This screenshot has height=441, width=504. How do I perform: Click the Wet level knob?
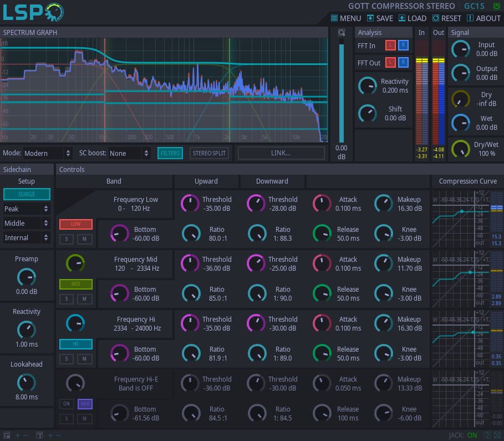tap(461, 123)
